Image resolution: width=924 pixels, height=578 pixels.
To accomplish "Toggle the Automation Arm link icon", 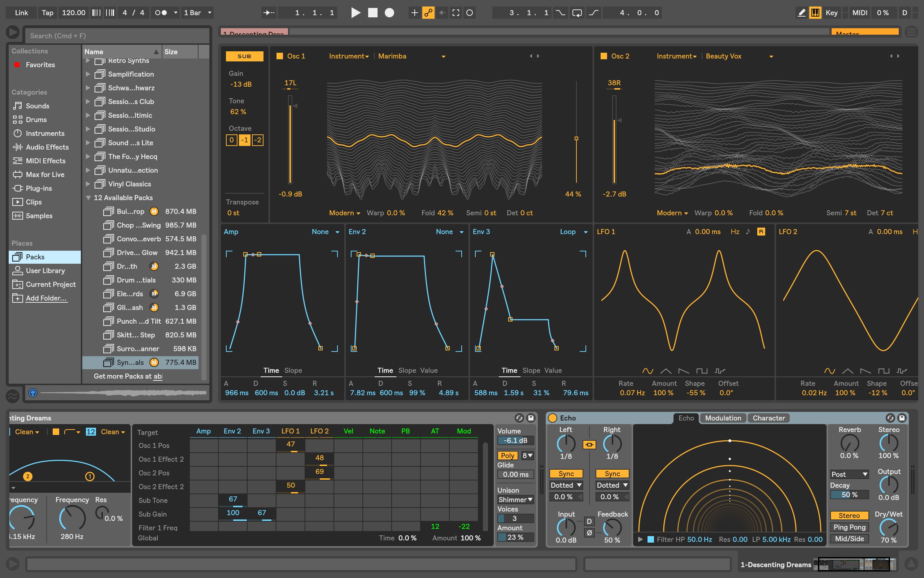I will click(x=428, y=13).
